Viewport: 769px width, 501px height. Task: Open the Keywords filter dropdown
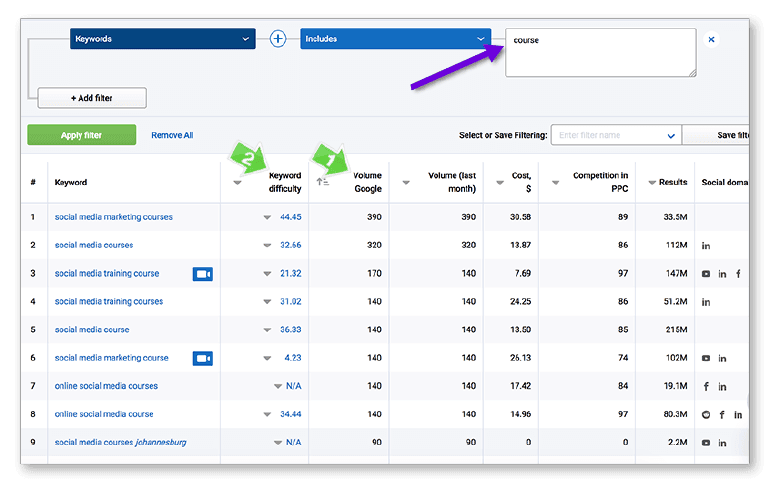pyautogui.click(x=163, y=39)
